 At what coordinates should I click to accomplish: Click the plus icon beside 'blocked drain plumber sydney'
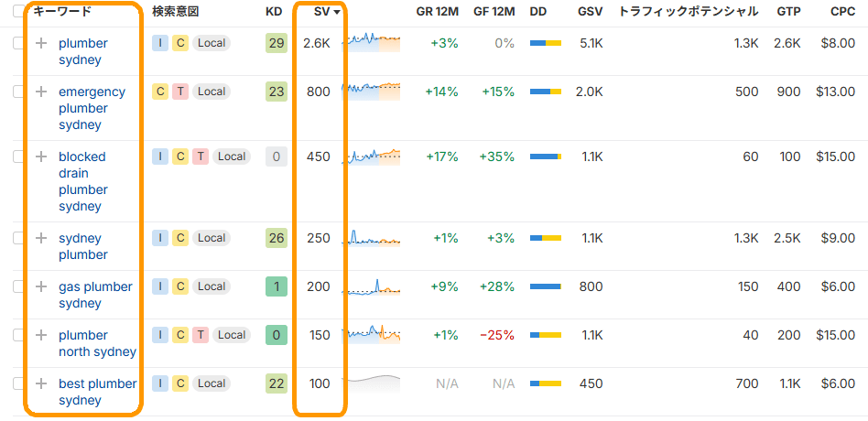click(40, 157)
